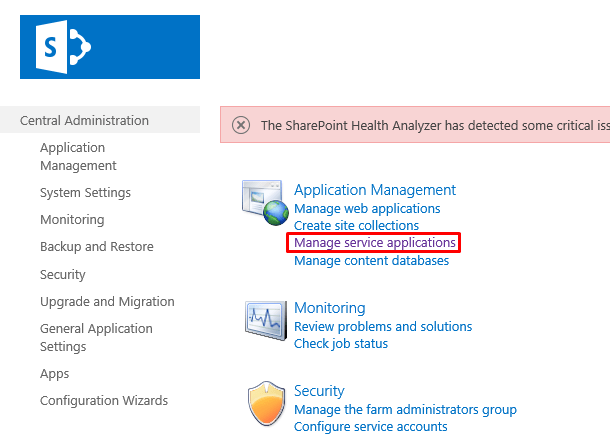This screenshot has width=610, height=443.
Task: Open the Security heading link in main content
Action: pyautogui.click(x=319, y=391)
